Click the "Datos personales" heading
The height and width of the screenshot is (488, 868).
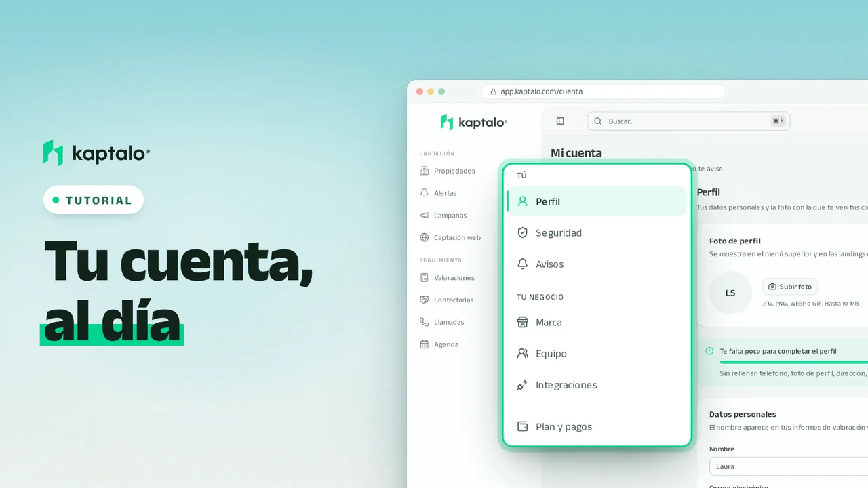pyautogui.click(x=743, y=414)
